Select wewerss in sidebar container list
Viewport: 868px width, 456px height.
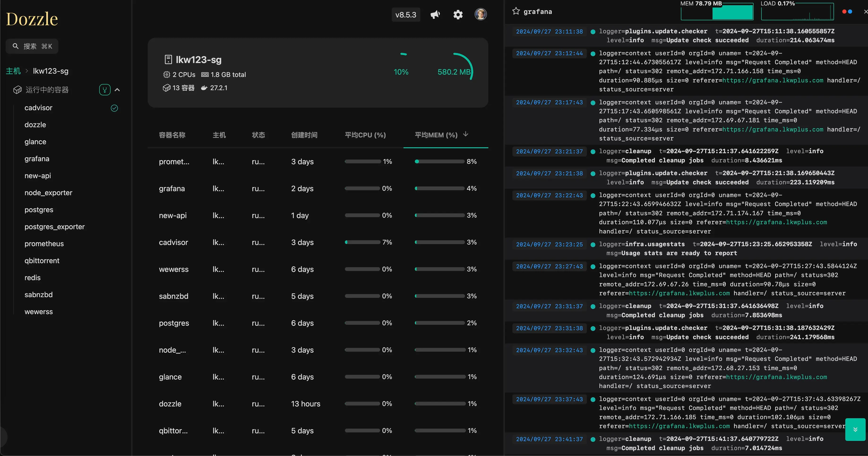point(39,312)
